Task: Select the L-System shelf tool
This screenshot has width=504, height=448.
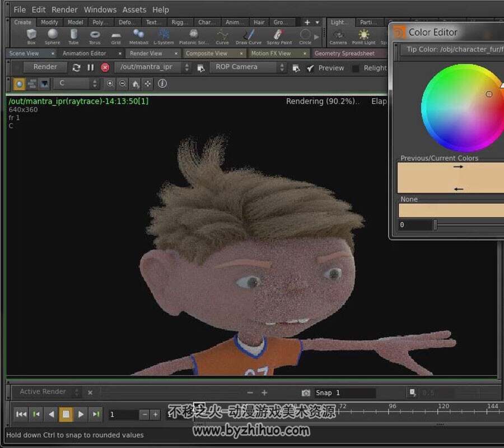Action: (x=164, y=36)
